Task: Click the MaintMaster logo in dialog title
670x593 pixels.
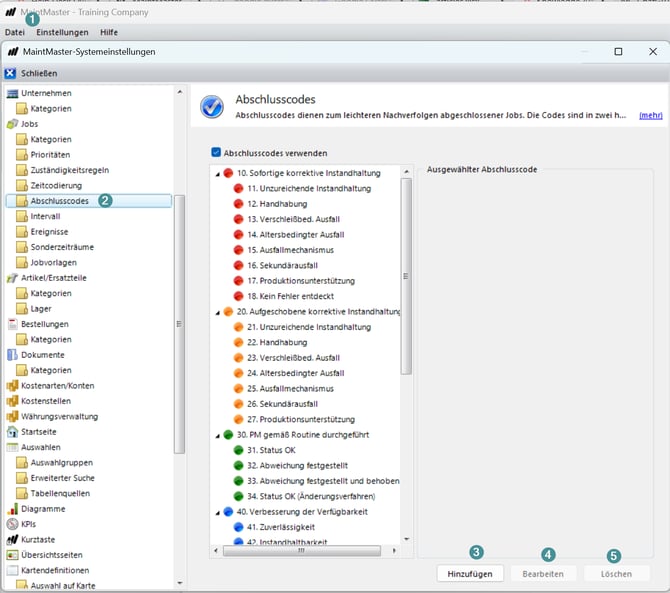Action: [x=13, y=52]
